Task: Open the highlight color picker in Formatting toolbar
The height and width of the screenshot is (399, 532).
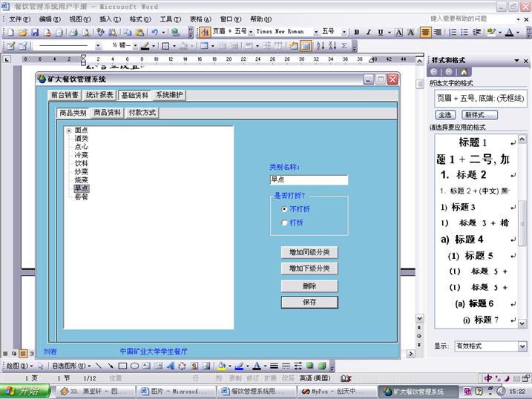Action: [491, 32]
